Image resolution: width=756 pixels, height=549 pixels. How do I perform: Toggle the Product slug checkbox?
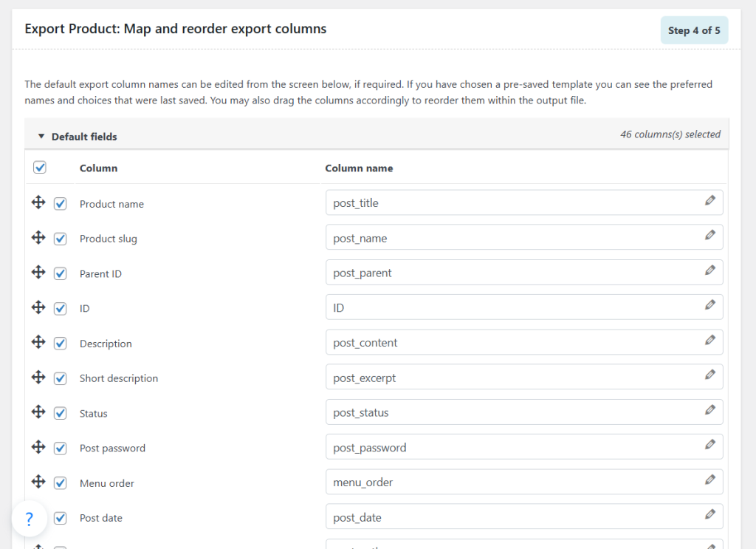61,239
